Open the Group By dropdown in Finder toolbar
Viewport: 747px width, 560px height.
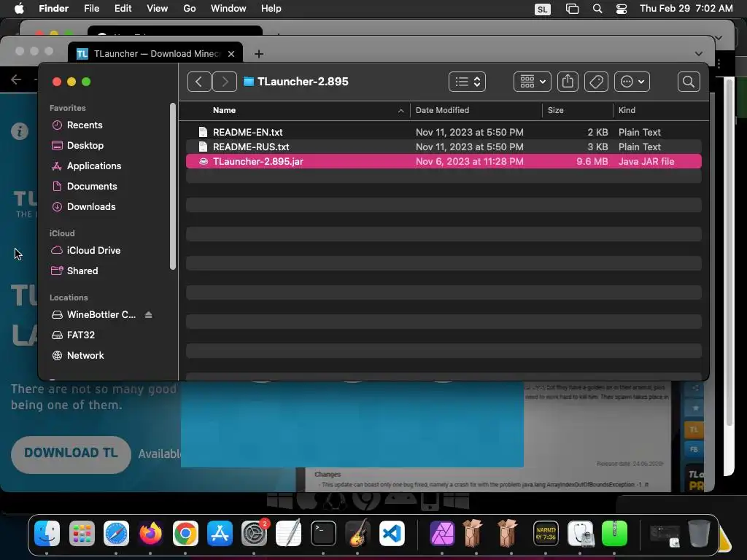[532, 82]
